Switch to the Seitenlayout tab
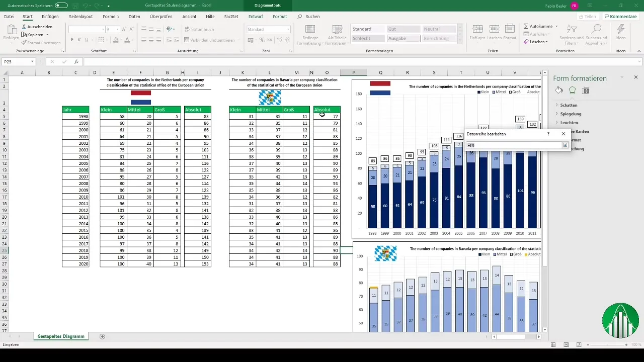 click(x=80, y=17)
